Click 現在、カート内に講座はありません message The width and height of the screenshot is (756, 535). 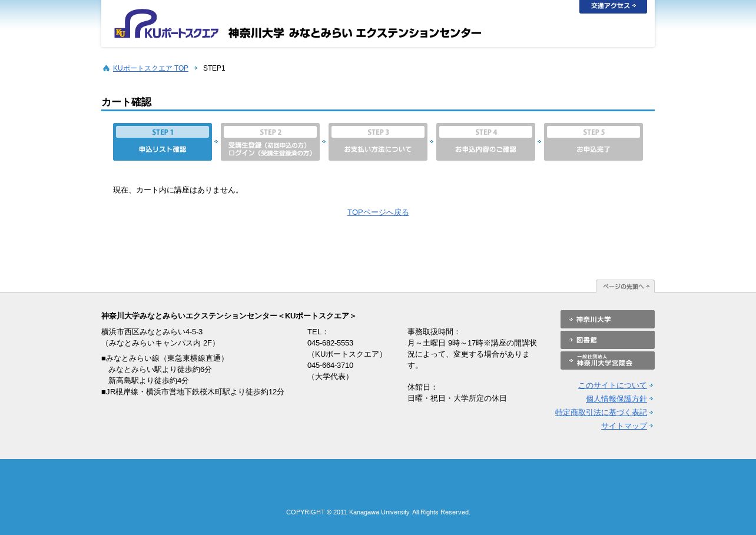pyautogui.click(x=178, y=190)
